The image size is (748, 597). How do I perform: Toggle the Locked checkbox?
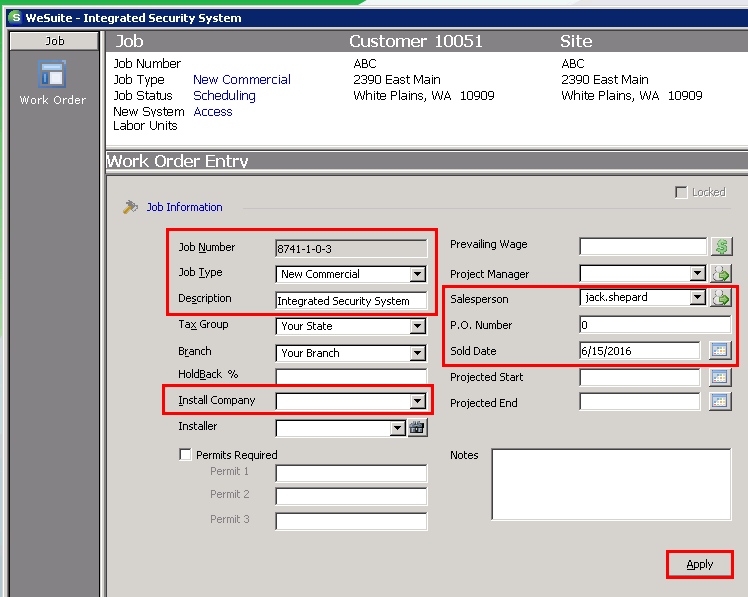click(x=681, y=192)
